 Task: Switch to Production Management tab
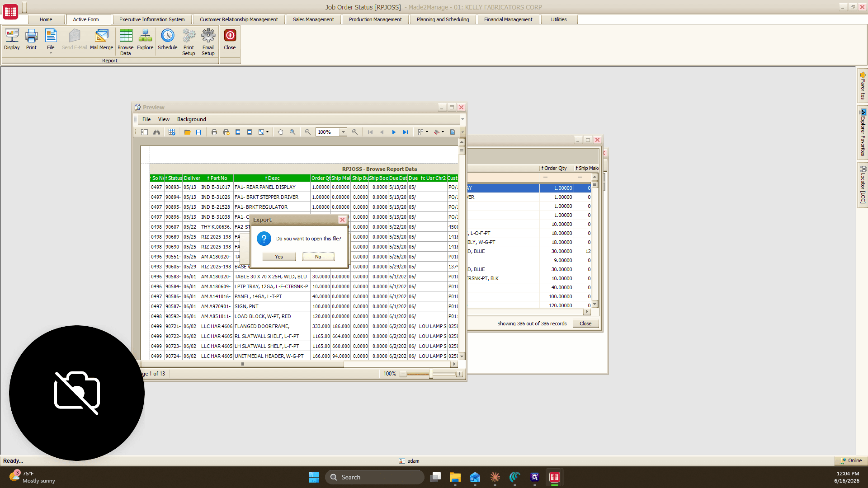[375, 19]
